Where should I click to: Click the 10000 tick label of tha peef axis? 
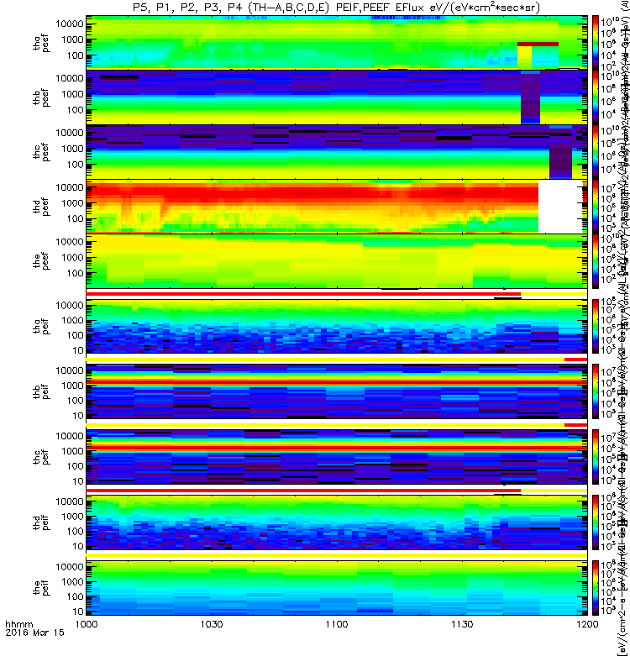click(70, 24)
